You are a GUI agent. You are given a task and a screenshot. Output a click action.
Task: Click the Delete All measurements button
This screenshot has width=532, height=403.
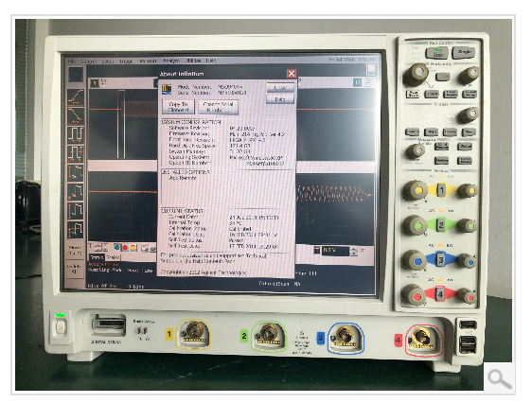click(x=75, y=269)
